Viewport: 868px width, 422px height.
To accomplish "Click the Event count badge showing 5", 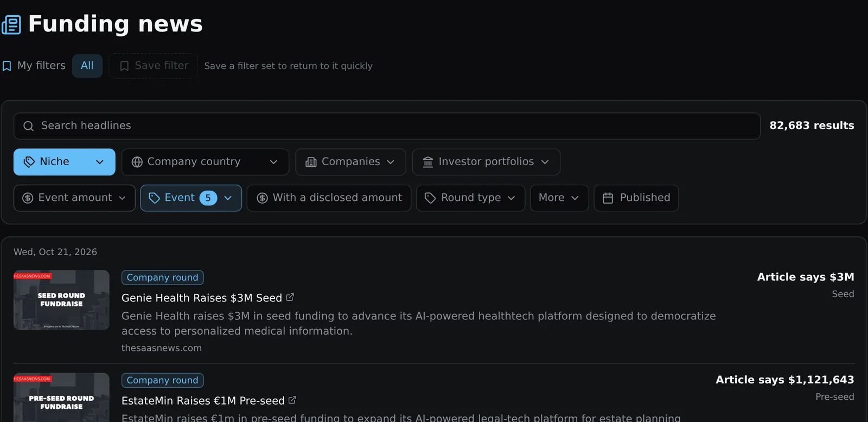I will (x=208, y=198).
